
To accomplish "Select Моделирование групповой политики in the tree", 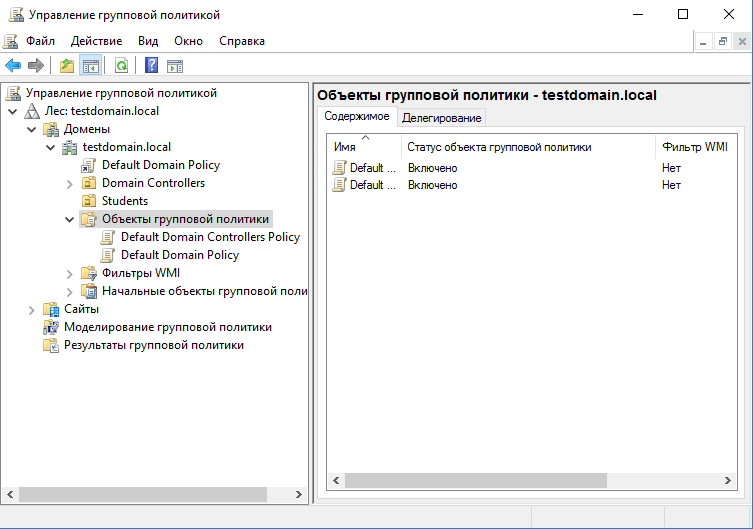I will pos(167,327).
